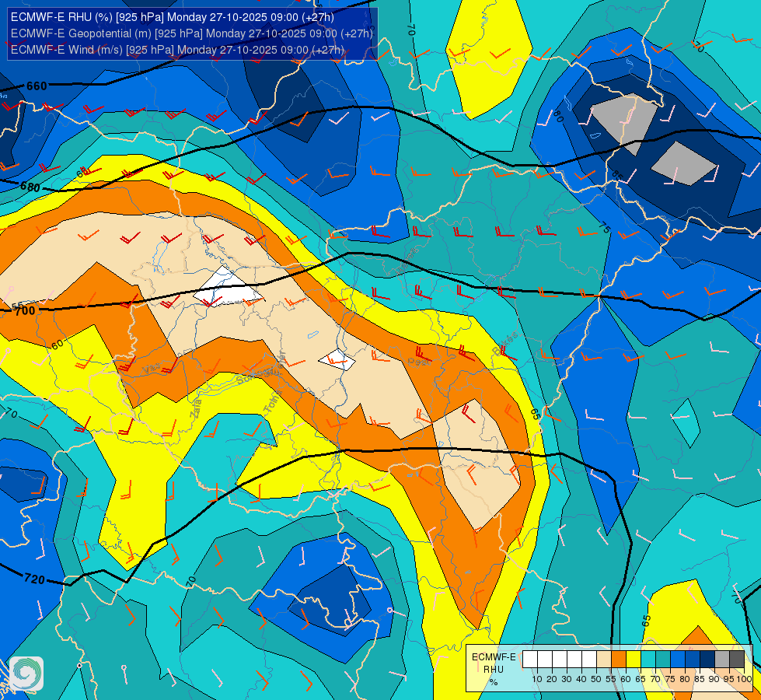The height and width of the screenshot is (700, 761).
Task: Click the leftmost white legend swatch
Action: pyautogui.click(x=530, y=660)
